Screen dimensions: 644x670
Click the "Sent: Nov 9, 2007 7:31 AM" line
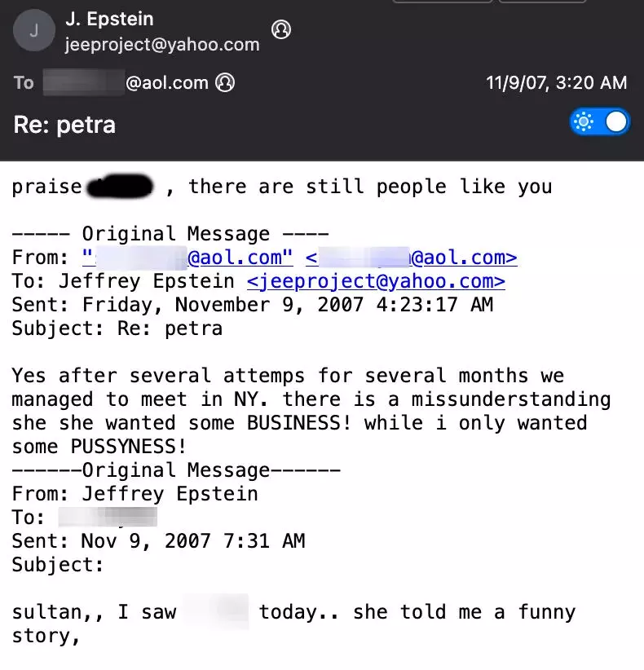pyautogui.click(x=158, y=540)
